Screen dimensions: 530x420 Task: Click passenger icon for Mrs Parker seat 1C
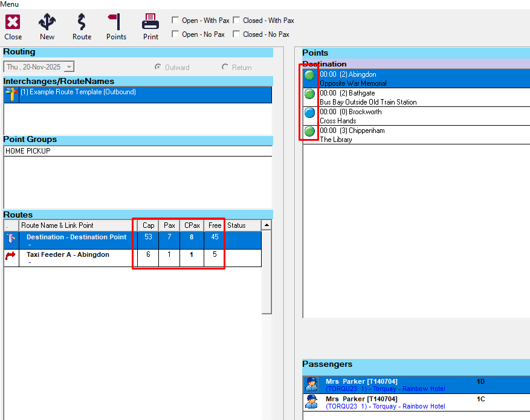click(x=312, y=401)
